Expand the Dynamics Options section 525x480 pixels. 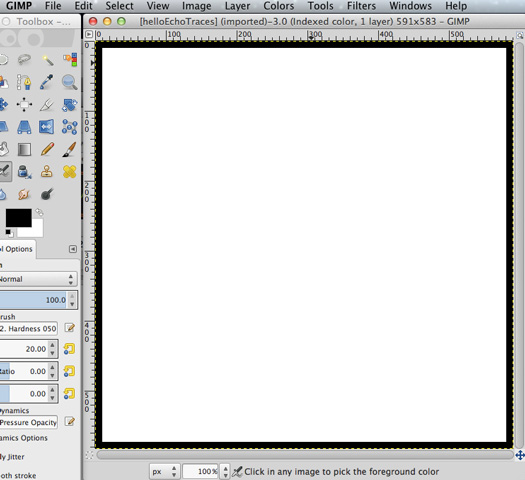point(24,438)
